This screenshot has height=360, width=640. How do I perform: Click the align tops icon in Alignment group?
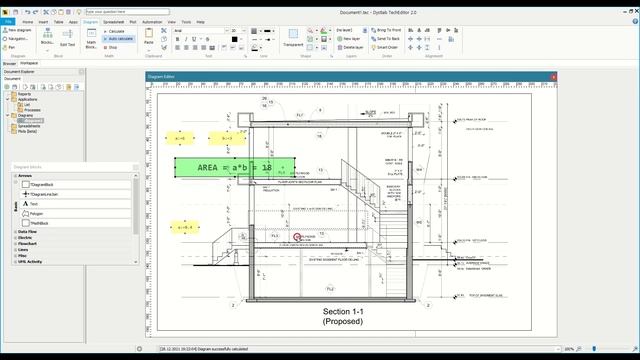(x=439, y=30)
